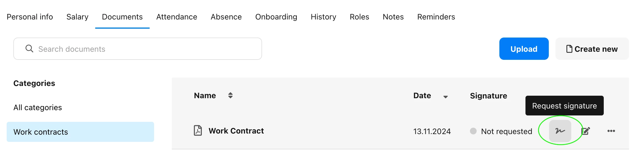Edit the Work Contract document

[x=586, y=131]
